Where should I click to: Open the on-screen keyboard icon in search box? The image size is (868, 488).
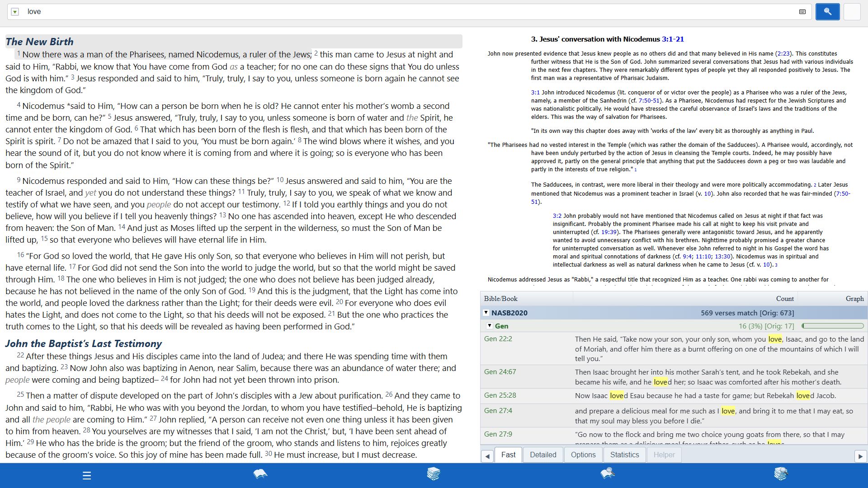(x=802, y=12)
